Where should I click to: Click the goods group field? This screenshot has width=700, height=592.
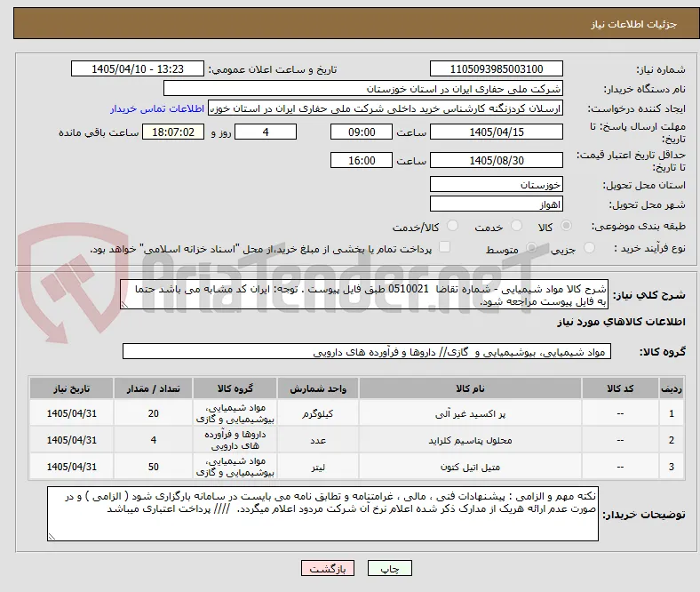pyautogui.click(x=367, y=351)
